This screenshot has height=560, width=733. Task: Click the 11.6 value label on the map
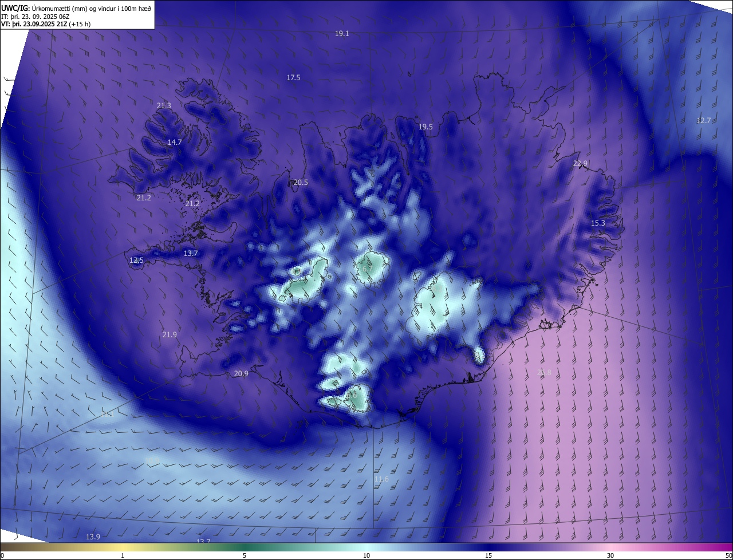pyautogui.click(x=381, y=479)
